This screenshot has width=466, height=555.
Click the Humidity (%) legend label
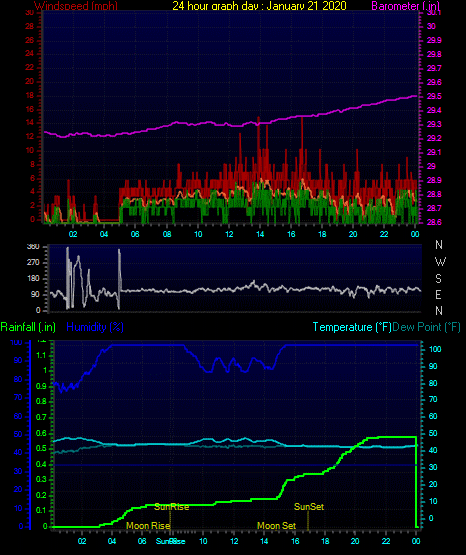click(x=95, y=327)
